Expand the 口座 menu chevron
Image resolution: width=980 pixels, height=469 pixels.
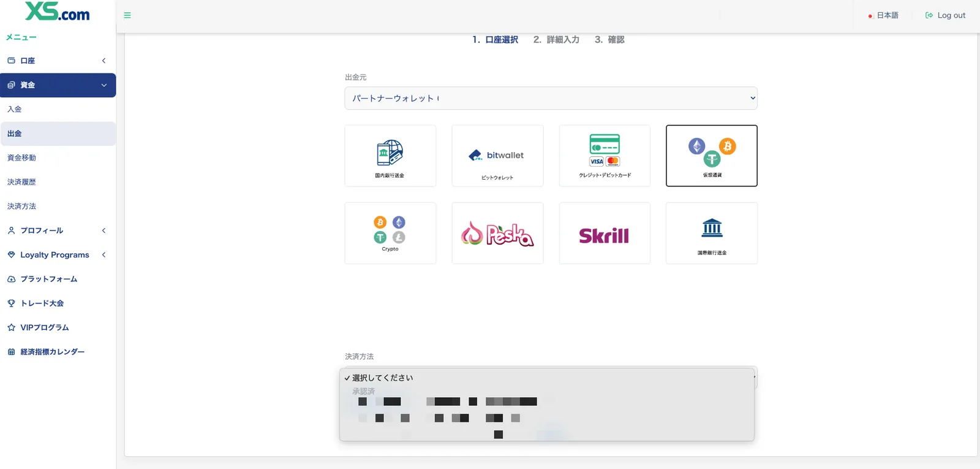coord(104,61)
